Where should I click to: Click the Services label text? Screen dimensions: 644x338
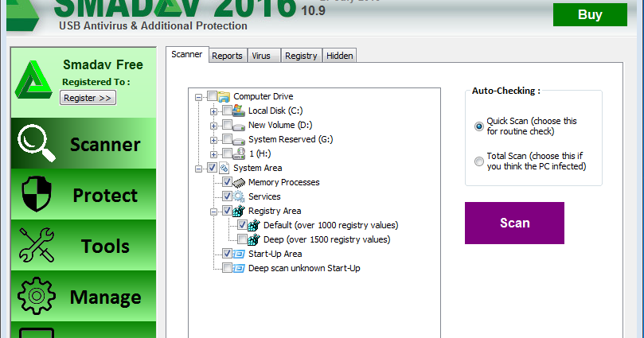click(264, 196)
